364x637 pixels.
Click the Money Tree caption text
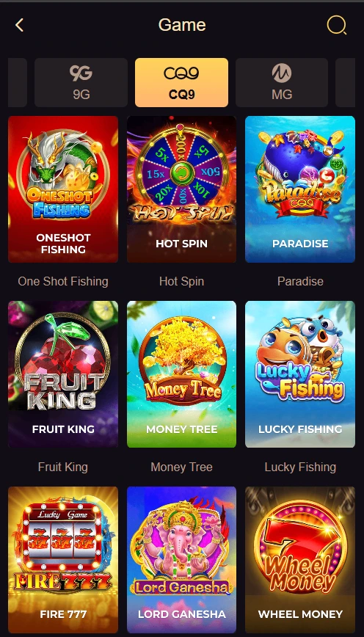[181, 467]
